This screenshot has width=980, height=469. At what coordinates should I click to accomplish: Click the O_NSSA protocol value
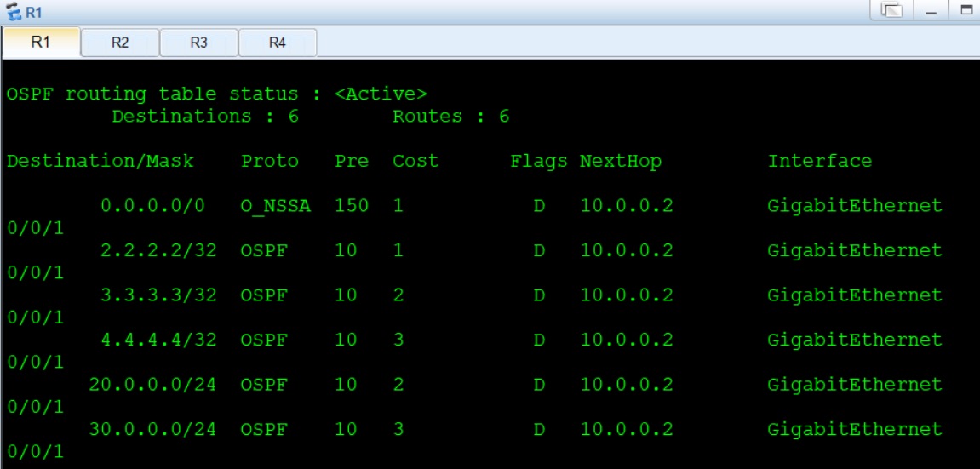(276, 206)
